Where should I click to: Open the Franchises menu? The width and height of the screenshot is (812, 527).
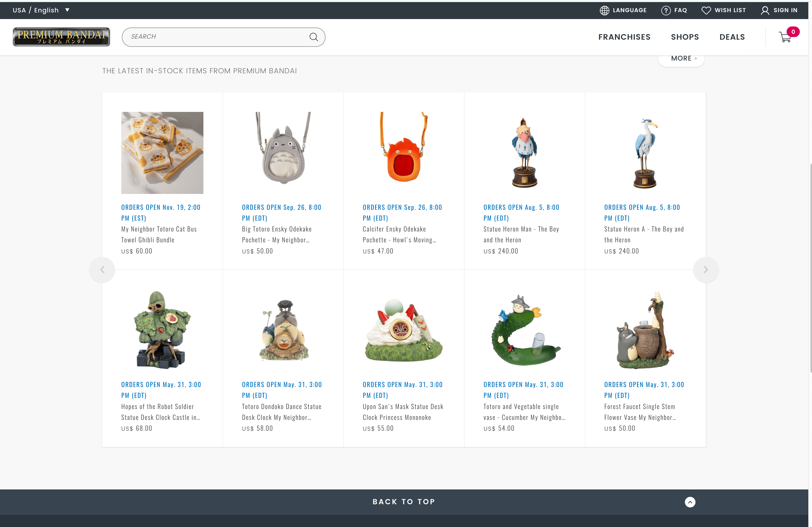click(624, 37)
